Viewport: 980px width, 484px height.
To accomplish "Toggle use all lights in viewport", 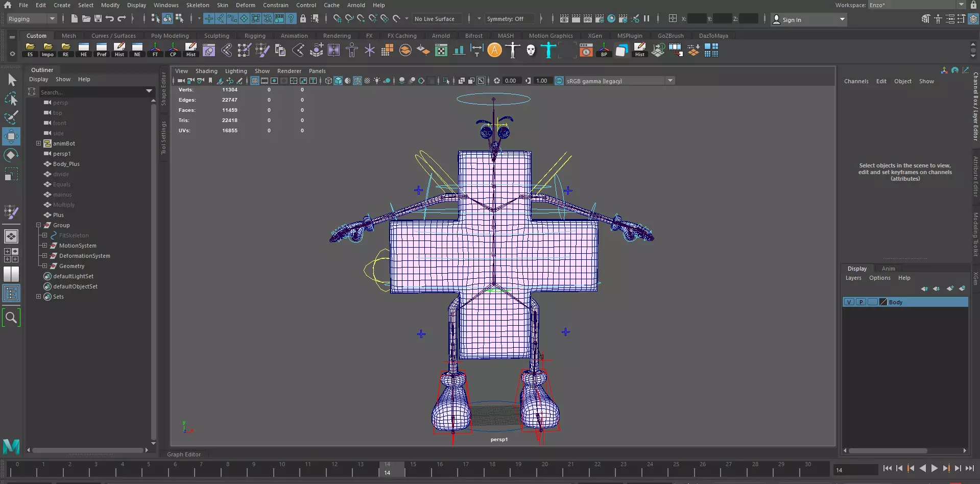I will click(x=377, y=81).
